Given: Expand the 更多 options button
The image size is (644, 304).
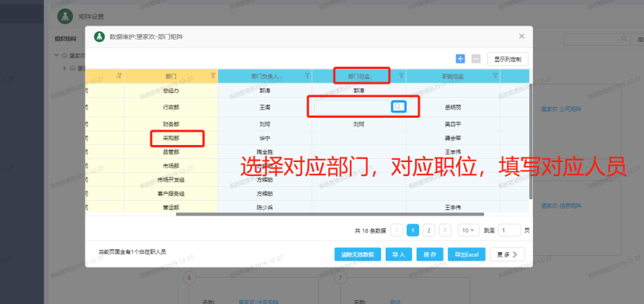Looking at the screenshot, I should (x=507, y=254).
